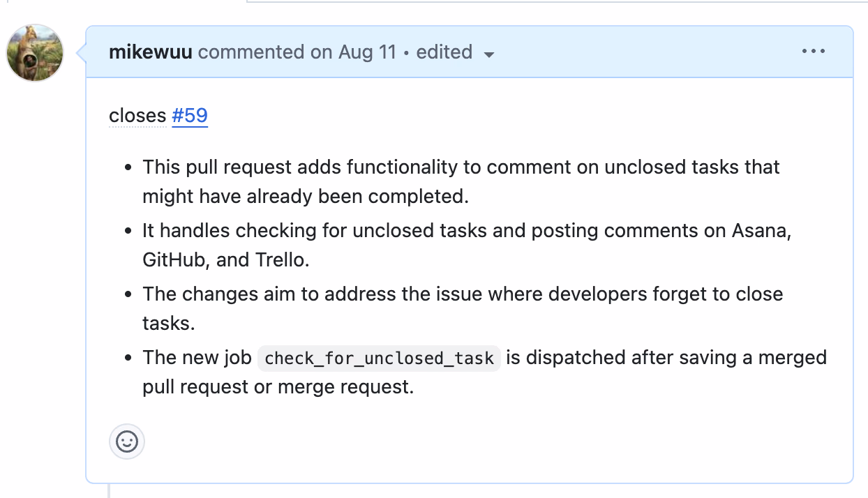
Task: Select the smiley face at comment bottom
Action: click(x=126, y=442)
